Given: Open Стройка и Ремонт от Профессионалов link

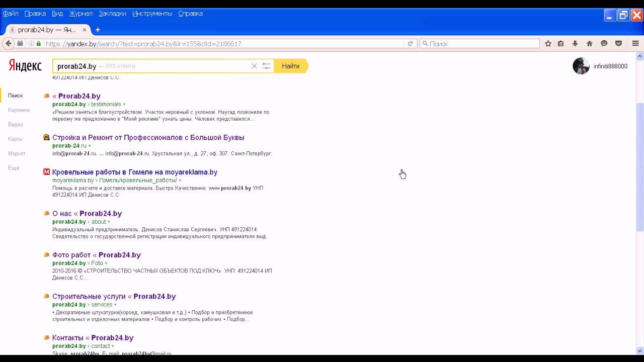Looking at the screenshot, I should pyautogui.click(x=148, y=137).
